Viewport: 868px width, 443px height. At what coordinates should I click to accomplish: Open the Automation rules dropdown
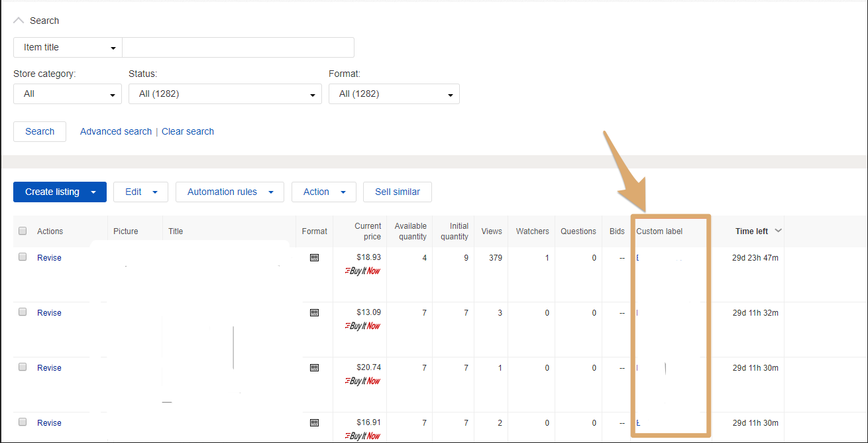(230, 192)
